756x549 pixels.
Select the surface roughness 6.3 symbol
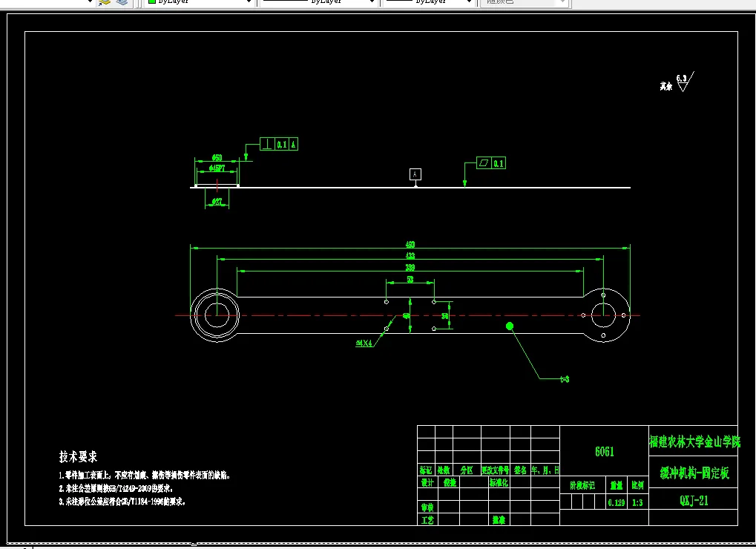click(x=685, y=82)
